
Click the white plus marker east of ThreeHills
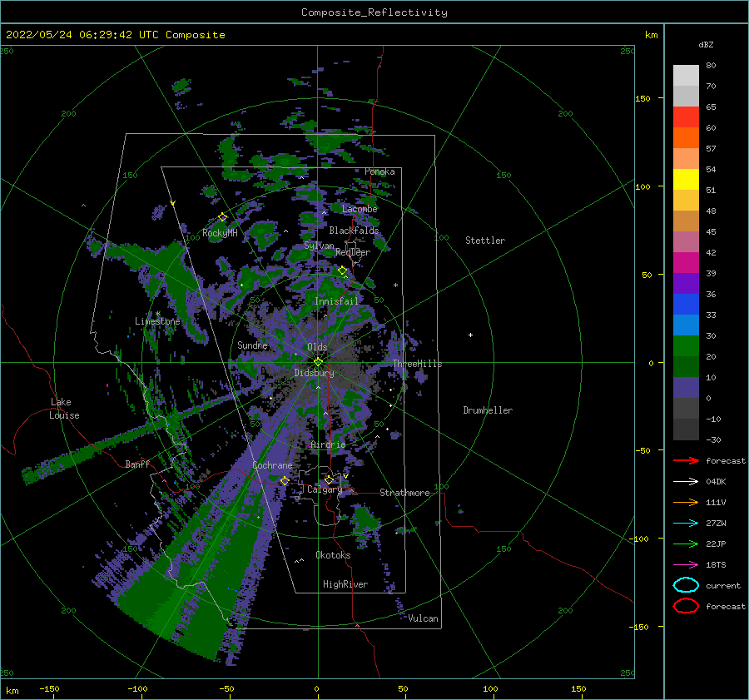470,335
